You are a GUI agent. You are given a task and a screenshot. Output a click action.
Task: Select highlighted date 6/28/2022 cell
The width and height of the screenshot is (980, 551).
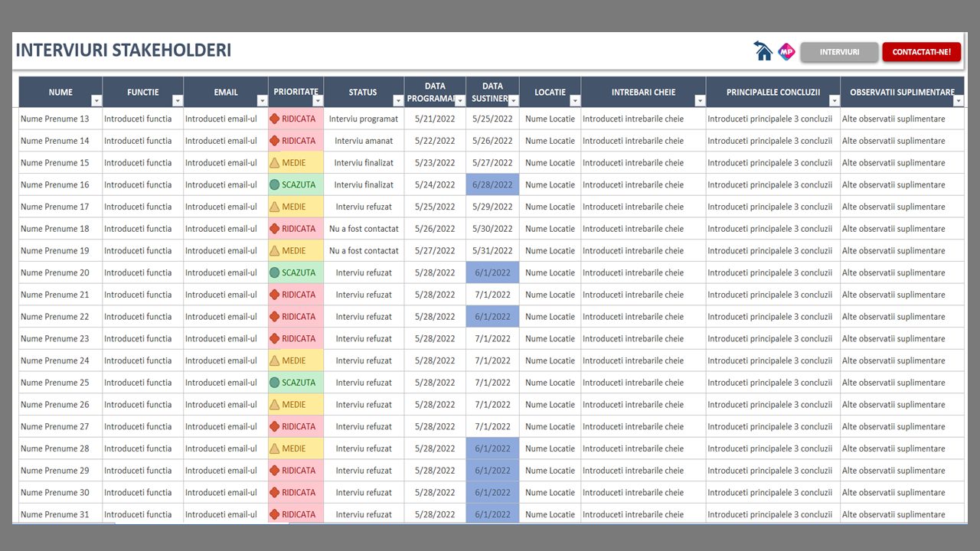(492, 185)
